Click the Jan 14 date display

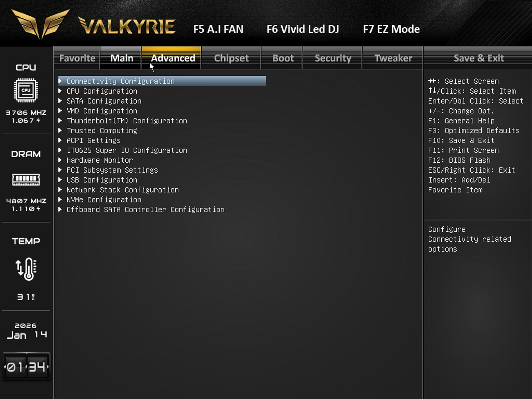click(x=26, y=335)
